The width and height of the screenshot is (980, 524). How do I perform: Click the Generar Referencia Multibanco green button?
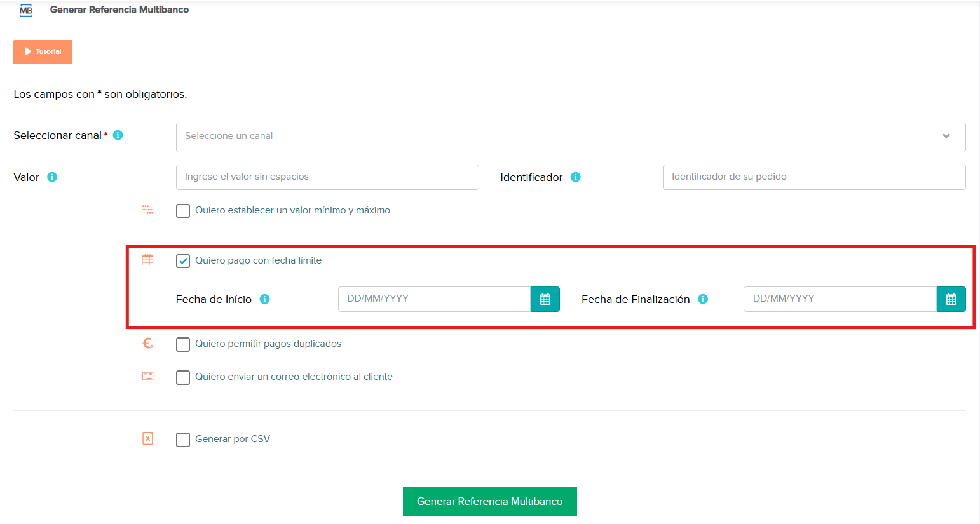tap(490, 502)
